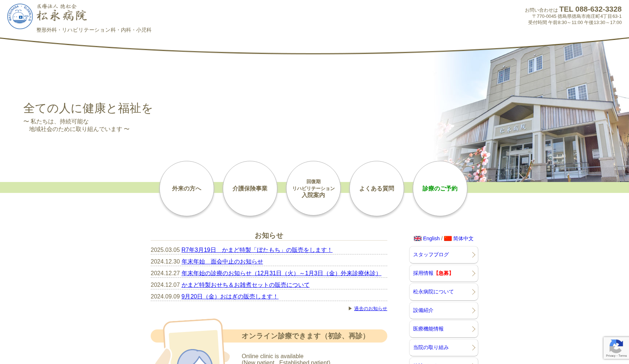Open 当院の取り組み sidebar item
The width and height of the screenshot is (629, 364).
(444, 348)
